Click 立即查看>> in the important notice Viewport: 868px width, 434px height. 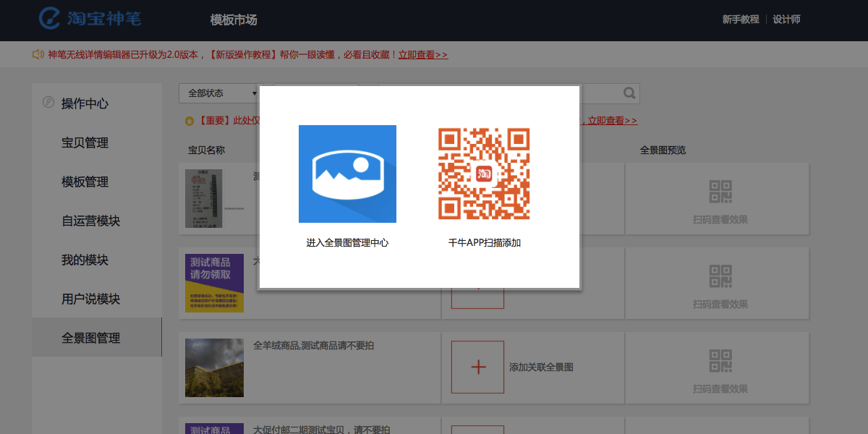(x=612, y=121)
